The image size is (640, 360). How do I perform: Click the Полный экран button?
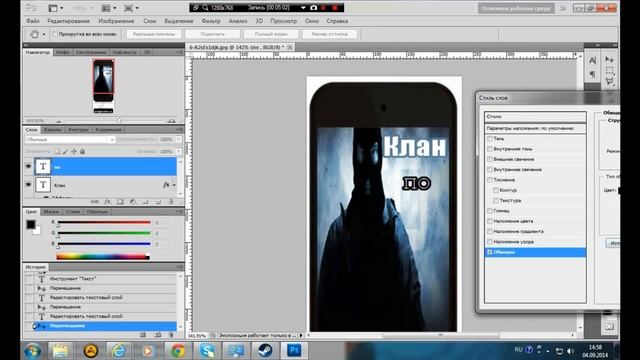271,34
